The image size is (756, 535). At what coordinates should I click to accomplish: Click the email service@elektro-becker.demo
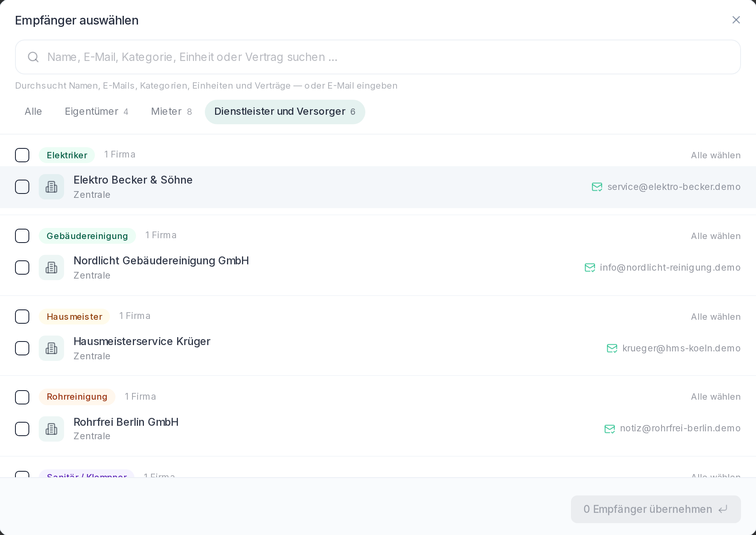coord(674,187)
